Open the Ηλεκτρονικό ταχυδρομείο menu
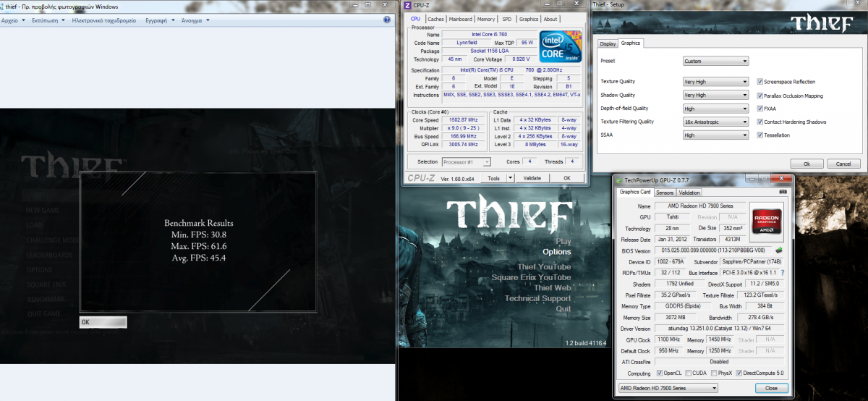Screen dimensions: 868x401 pyautogui.click(x=103, y=20)
